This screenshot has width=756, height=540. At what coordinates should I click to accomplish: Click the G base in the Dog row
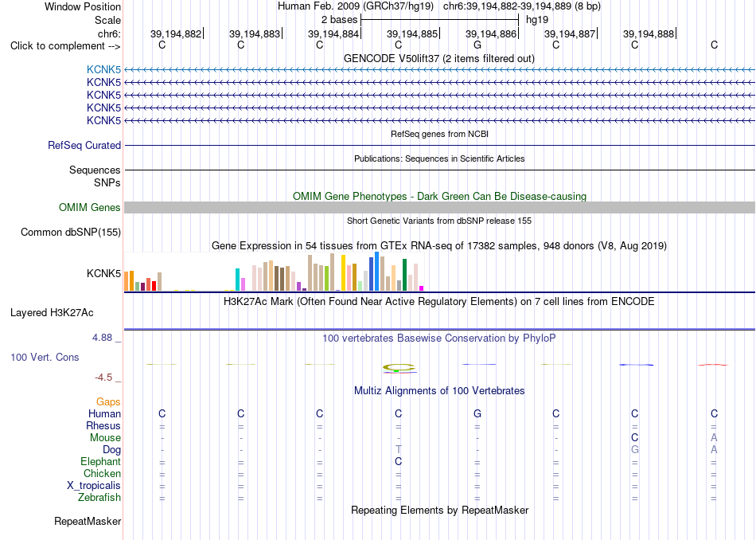point(634,450)
